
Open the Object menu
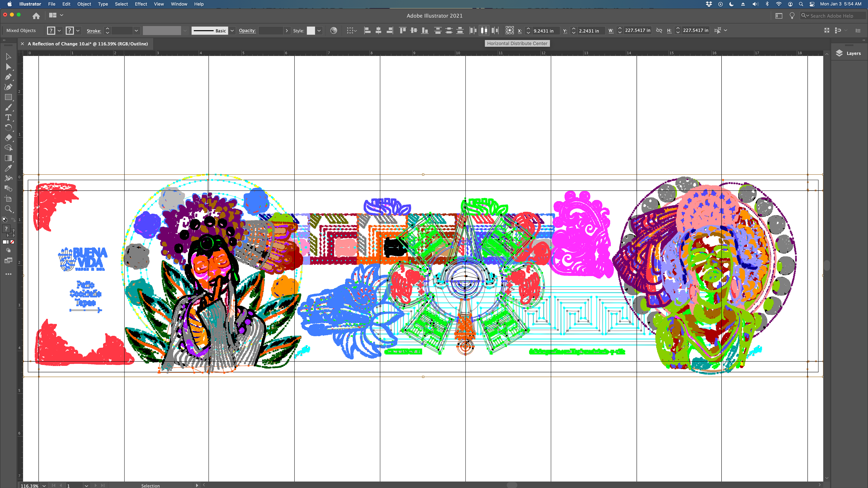(84, 4)
